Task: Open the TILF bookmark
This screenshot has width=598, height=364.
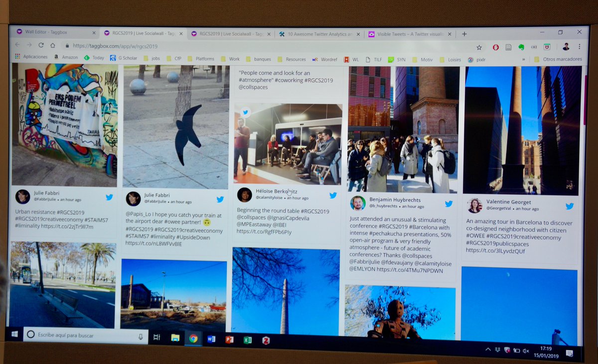Action: 374,59
